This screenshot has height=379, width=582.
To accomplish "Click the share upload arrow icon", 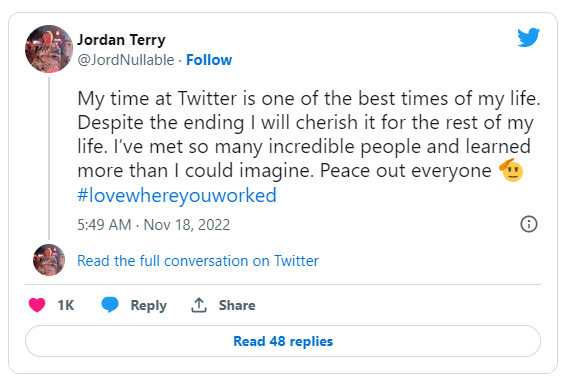I will point(199,305).
